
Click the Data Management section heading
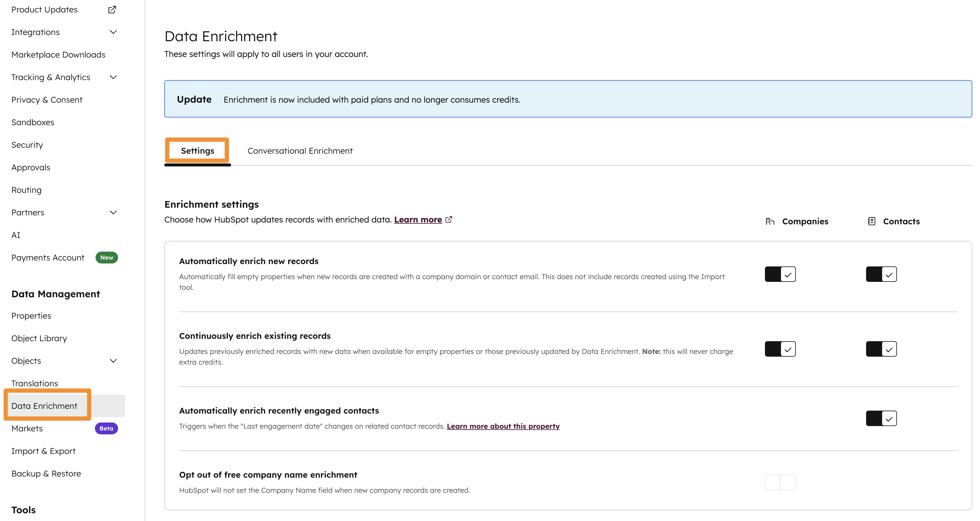click(55, 294)
